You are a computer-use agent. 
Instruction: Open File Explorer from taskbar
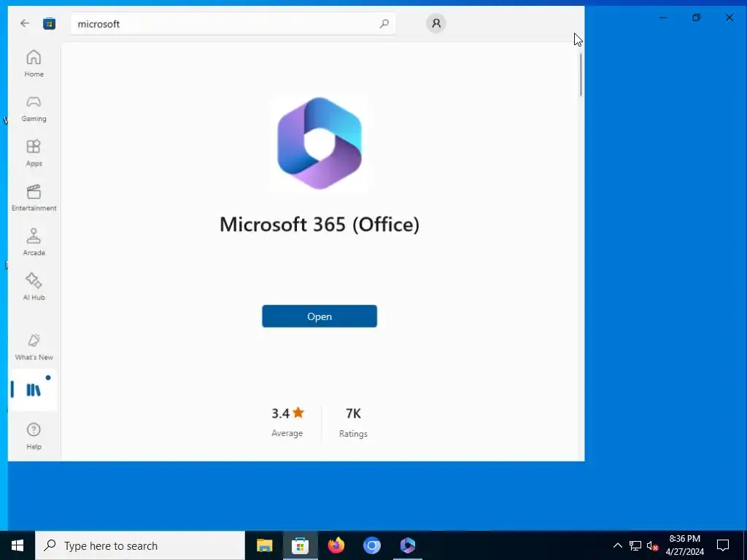pyautogui.click(x=264, y=545)
